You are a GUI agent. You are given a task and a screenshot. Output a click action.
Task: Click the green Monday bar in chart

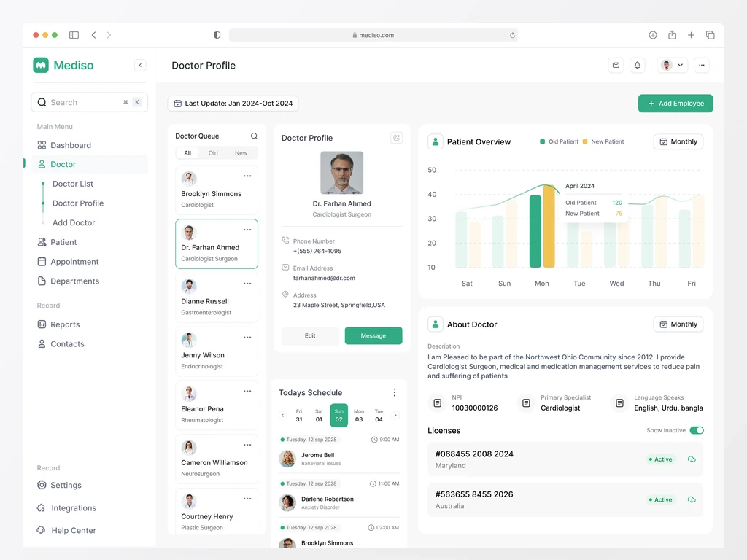pos(535,231)
